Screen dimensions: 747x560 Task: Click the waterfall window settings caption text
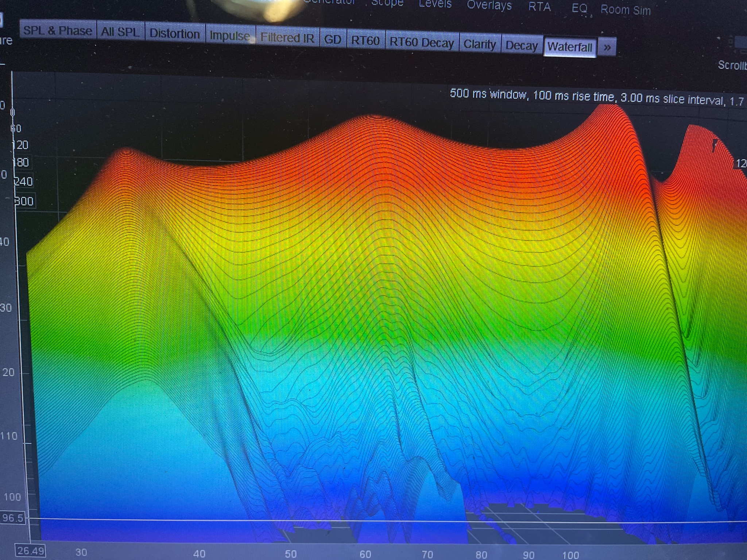(597, 97)
